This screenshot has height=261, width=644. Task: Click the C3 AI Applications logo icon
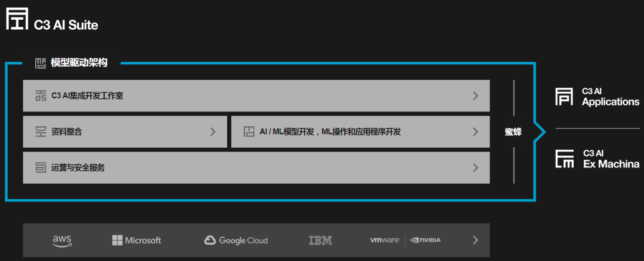(564, 97)
